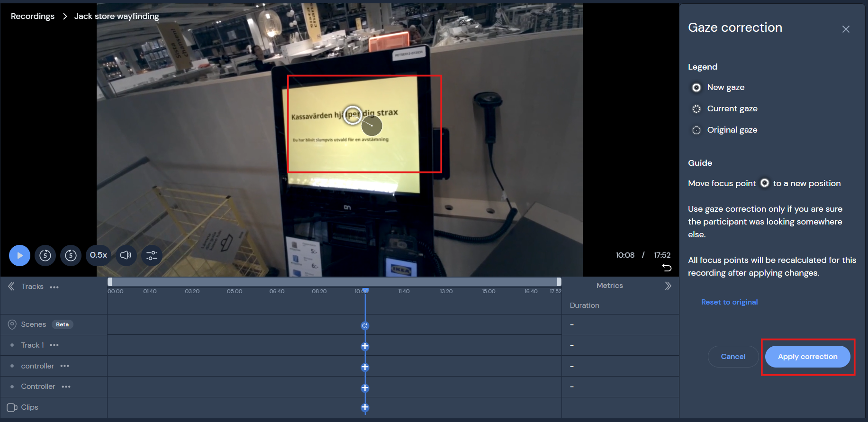Image resolution: width=868 pixels, height=422 pixels.
Task: Add event on capitalized Controller row
Action: pos(365,388)
